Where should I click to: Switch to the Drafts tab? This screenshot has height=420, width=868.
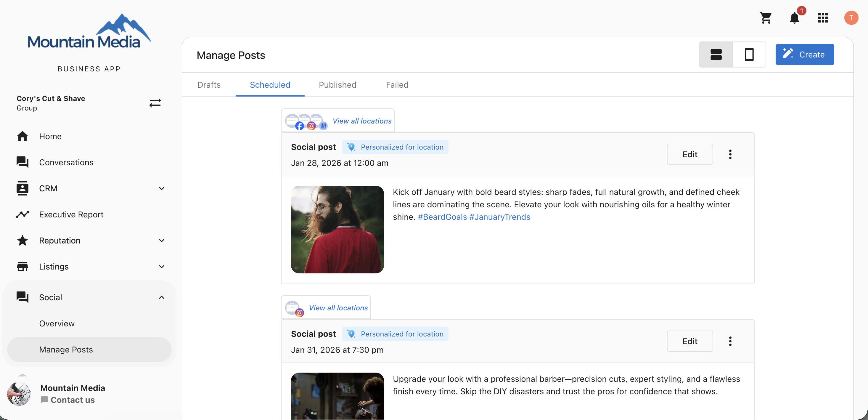pos(209,85)
